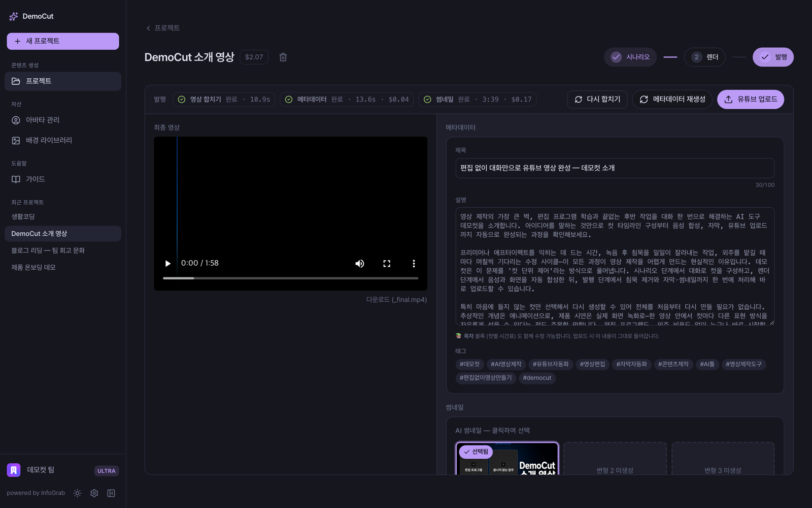The width and height of the screenshot is (812, 508).
Task: Click the 데모컷 팀 account name
Action: point(41,470)
